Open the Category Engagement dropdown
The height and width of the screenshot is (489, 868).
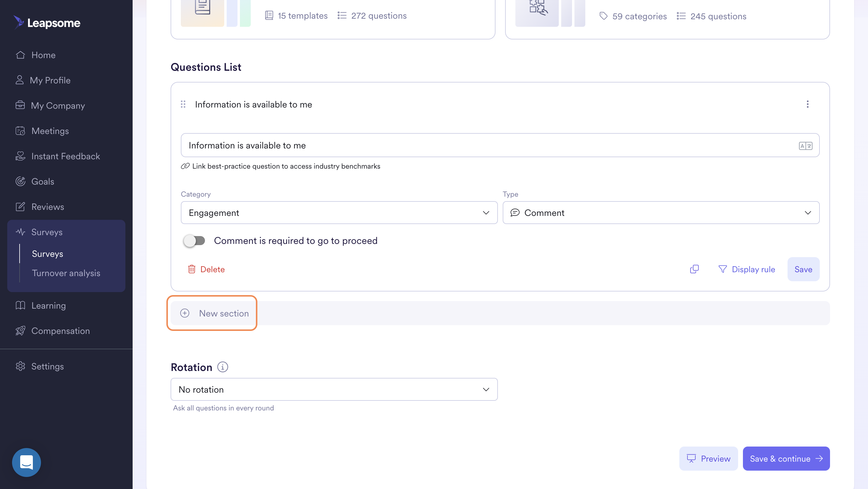tap(339, 212)
